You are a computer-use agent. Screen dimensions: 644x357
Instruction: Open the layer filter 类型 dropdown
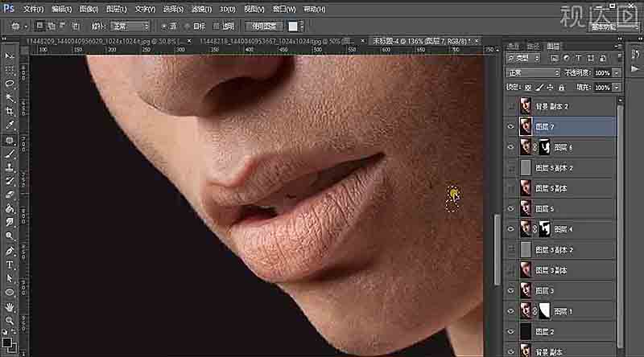coord(523,58)
